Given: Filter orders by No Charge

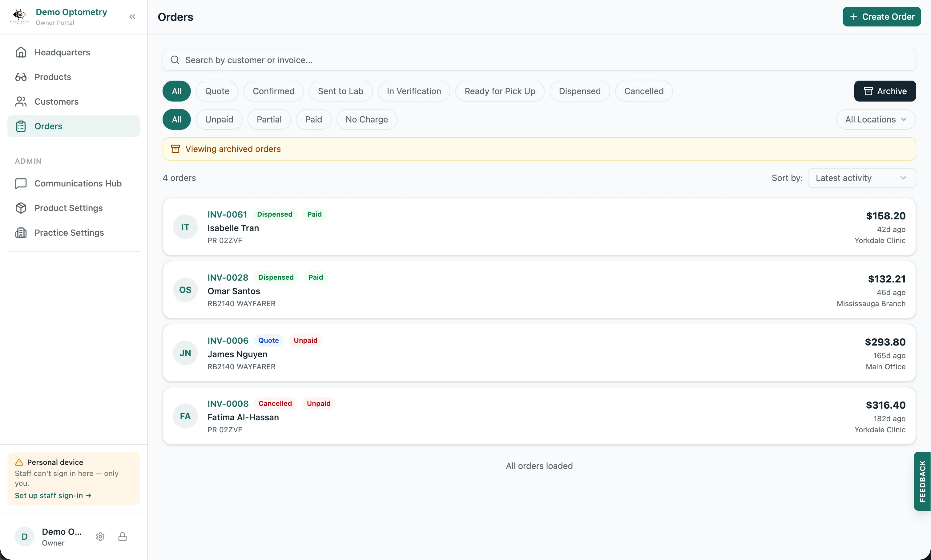Looking at the screenshot, I should click(x=367, y=119).
